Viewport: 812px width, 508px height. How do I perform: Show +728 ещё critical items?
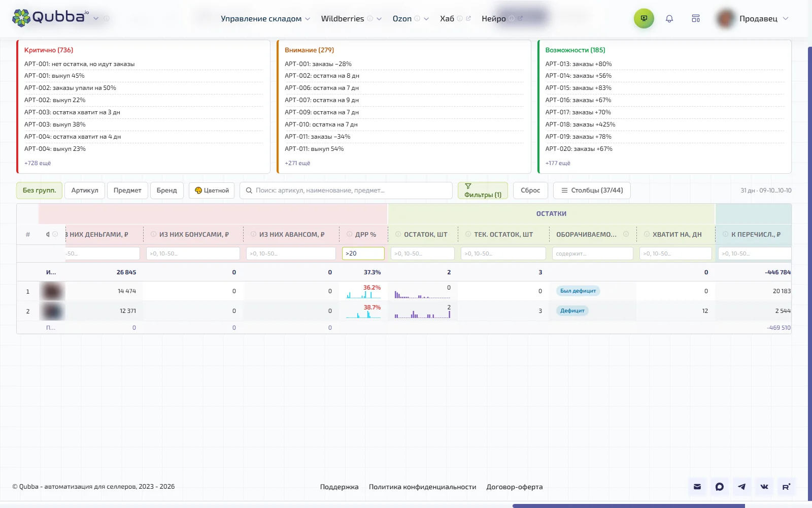point(38,163)
